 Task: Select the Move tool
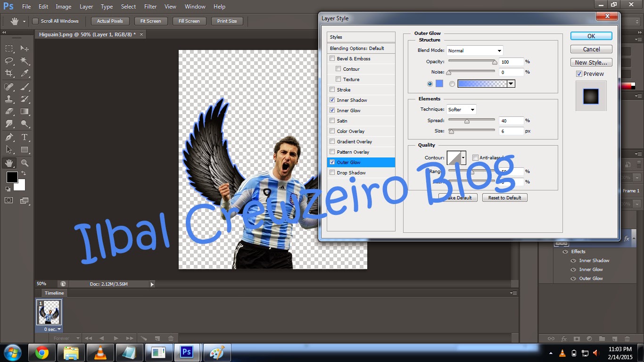tap(25, 49)
